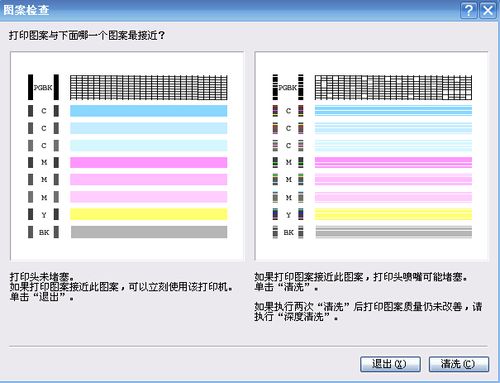500x383 pixels.
Task: Click the striped BK bar in right pattern
Action: [x=394, y=232]
